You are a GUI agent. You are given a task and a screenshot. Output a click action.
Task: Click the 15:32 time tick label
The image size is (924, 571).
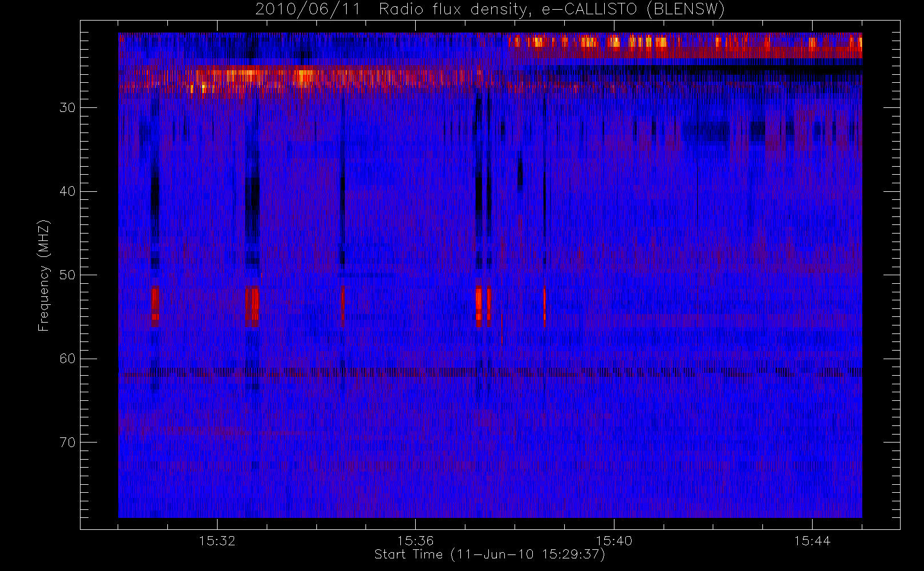click(217, 541)
